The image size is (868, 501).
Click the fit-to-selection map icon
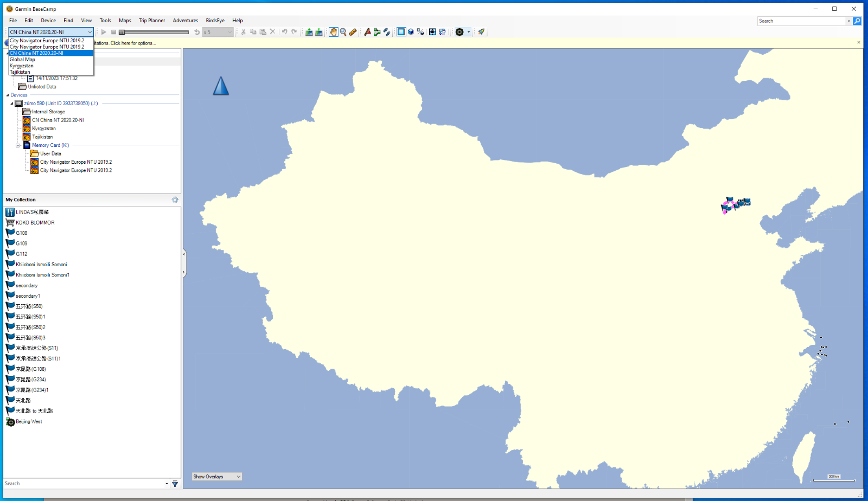(x=432, y=32)
